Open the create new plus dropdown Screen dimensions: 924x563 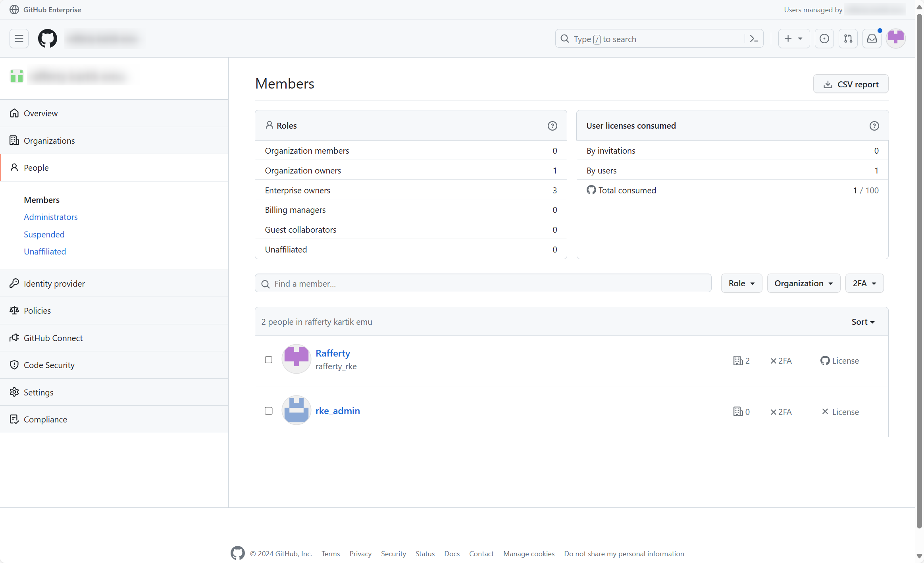(793, 39)
